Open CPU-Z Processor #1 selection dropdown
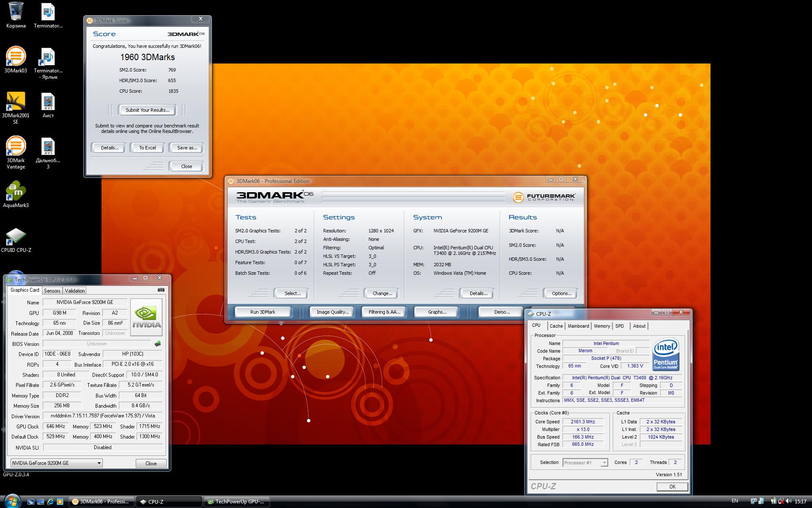Image resolution: width=812 pixels, height=508 pixels. 585,462
